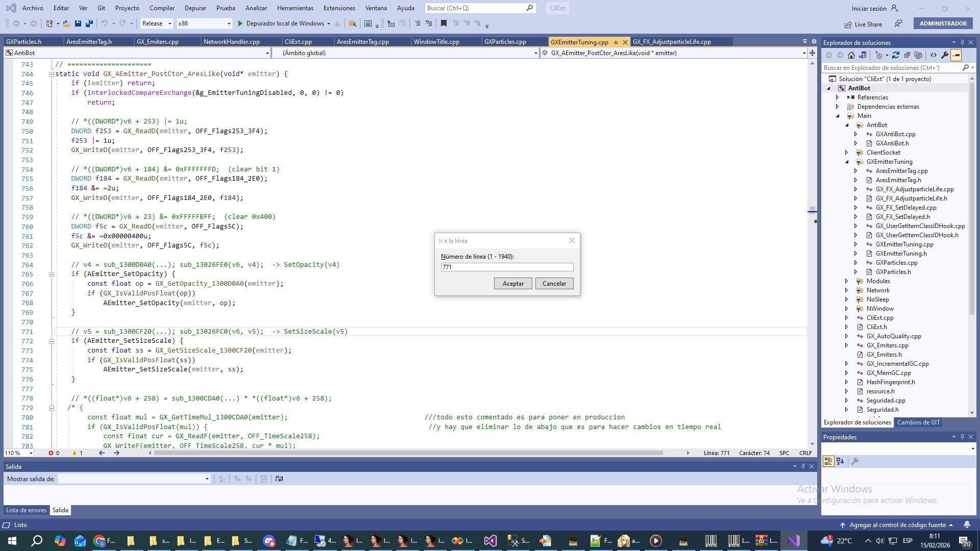
Task: Click line number input field
Action: click(x=506, y=267)
